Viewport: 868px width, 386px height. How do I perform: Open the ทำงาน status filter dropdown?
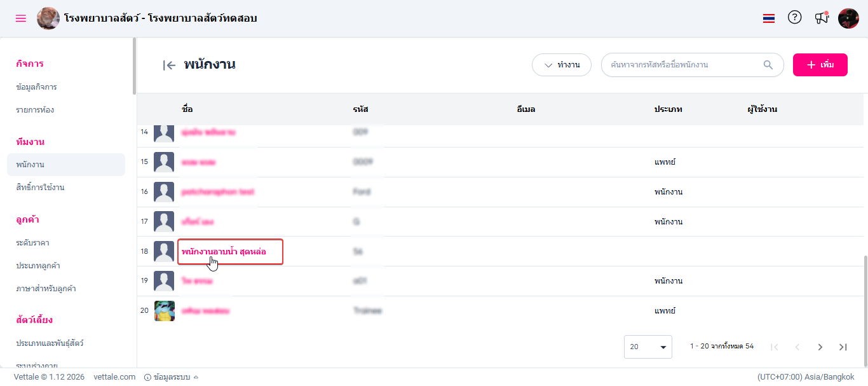(562, 65)
